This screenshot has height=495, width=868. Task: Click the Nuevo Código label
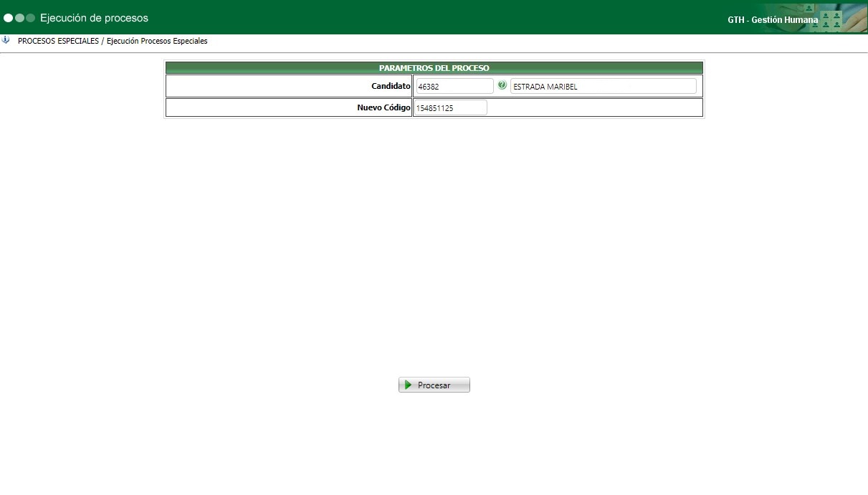tap(384, 107)
